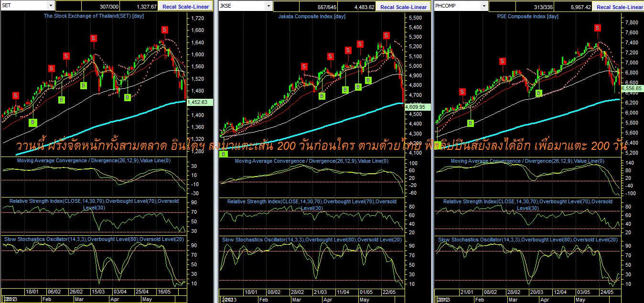Click the 28/02 date on JKSE time axis
This screenshot has width=644, height=303.
[298, 292]
